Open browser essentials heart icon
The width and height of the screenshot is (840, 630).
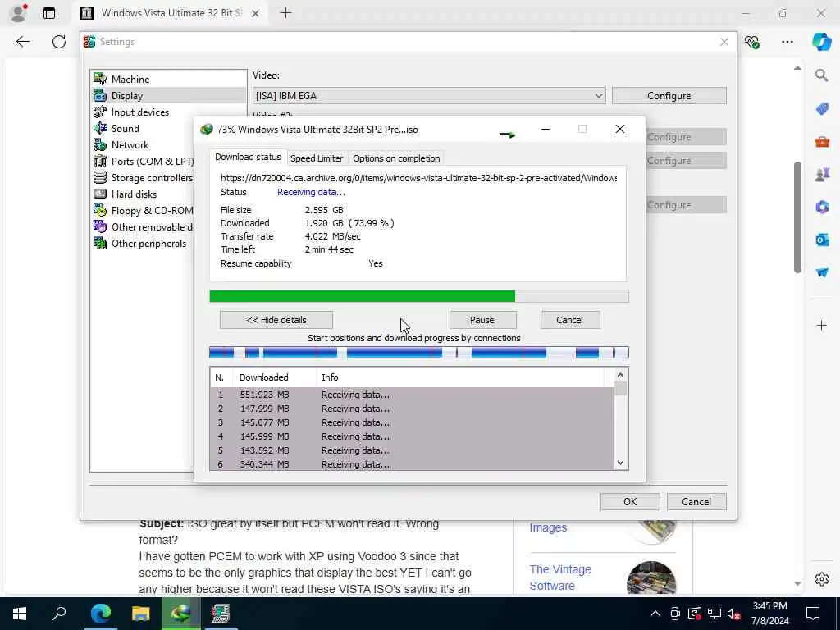click(x=751, y=42)
